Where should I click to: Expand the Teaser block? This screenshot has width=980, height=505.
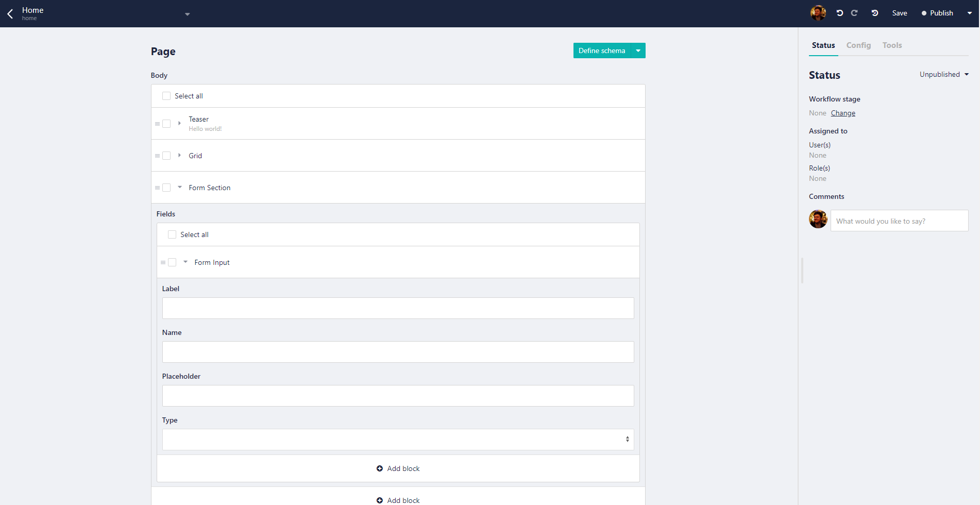tap(179, 124)
